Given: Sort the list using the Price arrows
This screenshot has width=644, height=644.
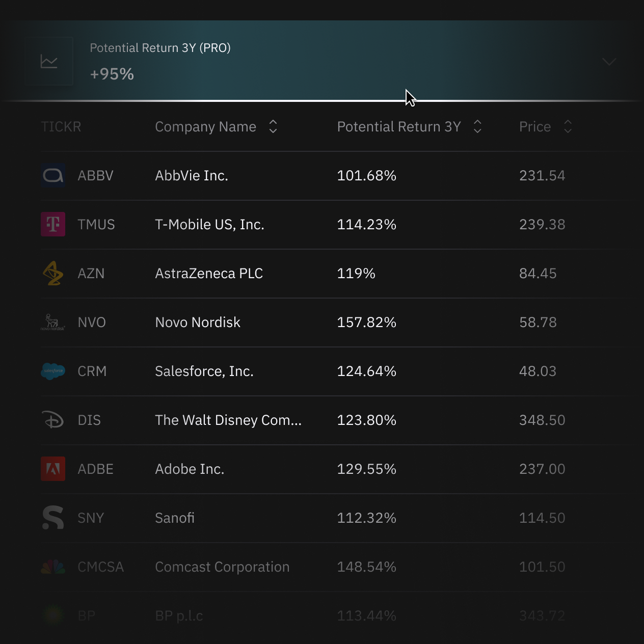Looking at the screenshot, I should coord(568,126).
